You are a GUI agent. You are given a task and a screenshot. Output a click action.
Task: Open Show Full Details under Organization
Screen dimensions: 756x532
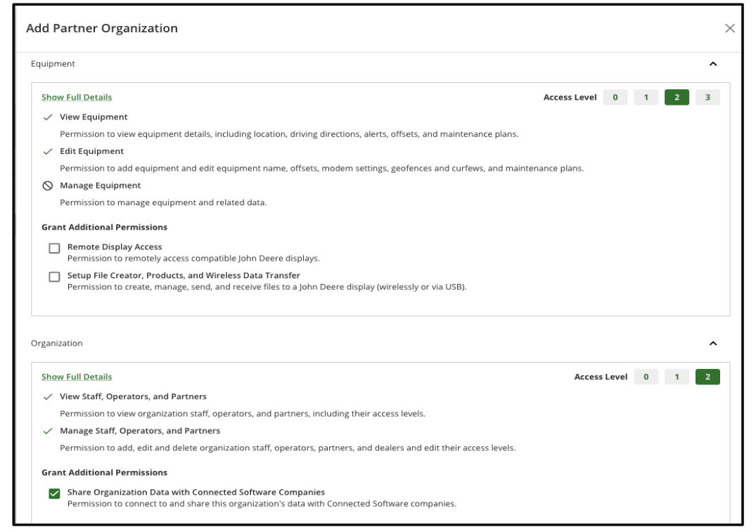tap(77, 377)
